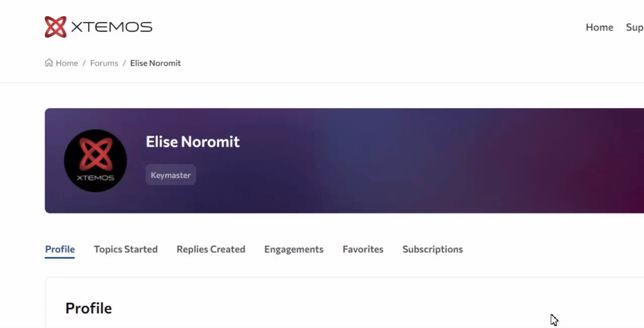Switch to Replies Created tab
644x328 pixels.
point(211,250)
